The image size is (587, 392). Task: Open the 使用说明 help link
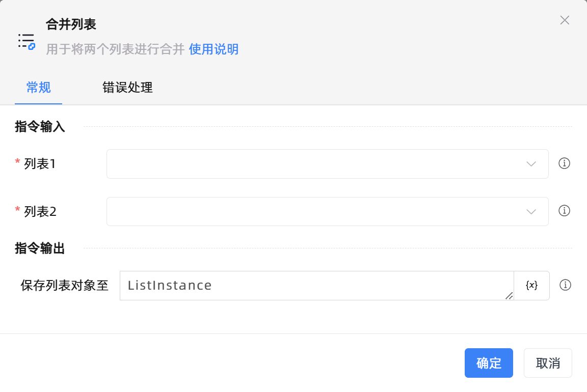(x=214, y=49)
